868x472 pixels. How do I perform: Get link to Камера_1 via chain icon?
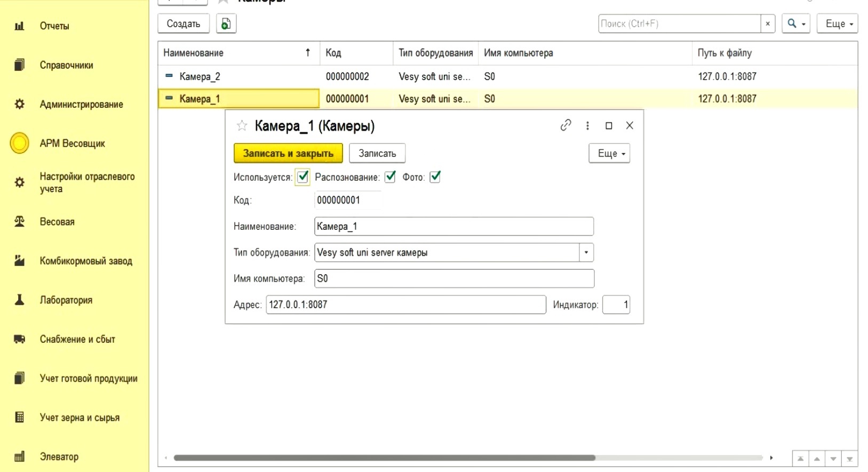[566, 125]
